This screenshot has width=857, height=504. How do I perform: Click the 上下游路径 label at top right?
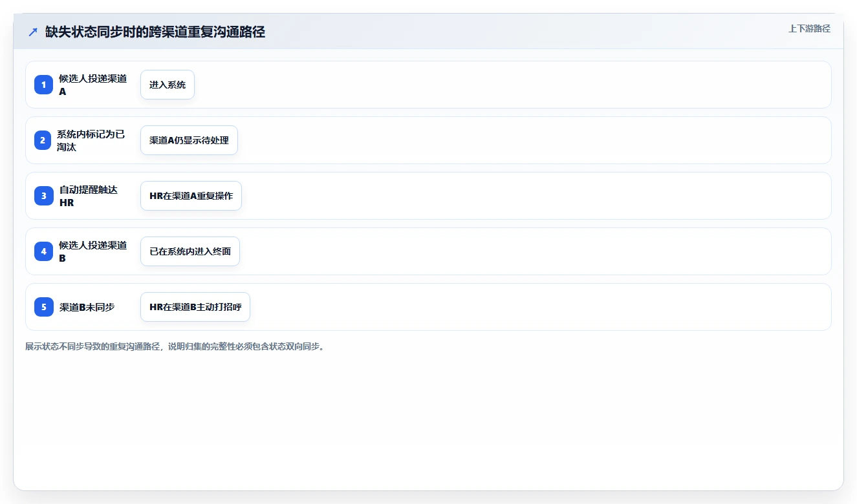[x=809, y=28]
